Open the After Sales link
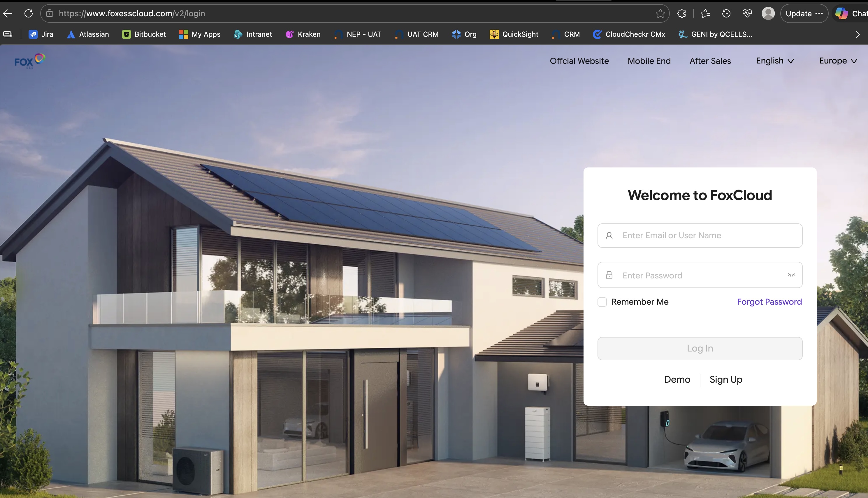The height and width of the screenshot is (498, 868). [710, 61]
